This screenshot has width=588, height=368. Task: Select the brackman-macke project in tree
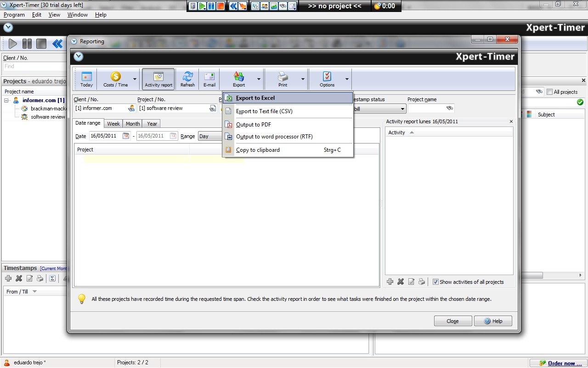click(49, 109)
